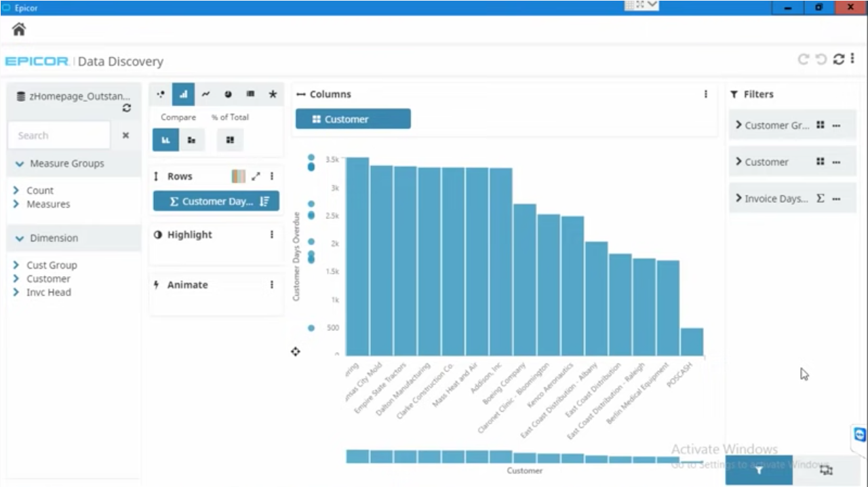Click the refresh data icon in top toolbar
868x487 pixels.
pos(839,59)
